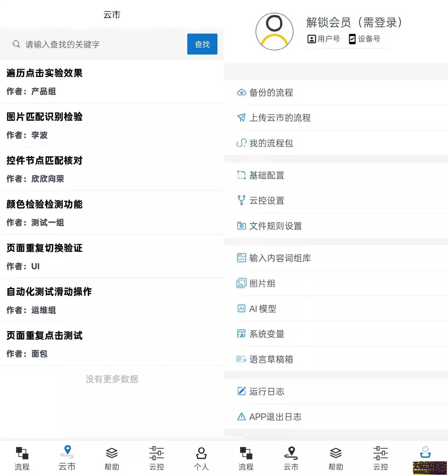Open 语言草稿箱
This screenshot has height=476, width=448.
coord(271,359)
